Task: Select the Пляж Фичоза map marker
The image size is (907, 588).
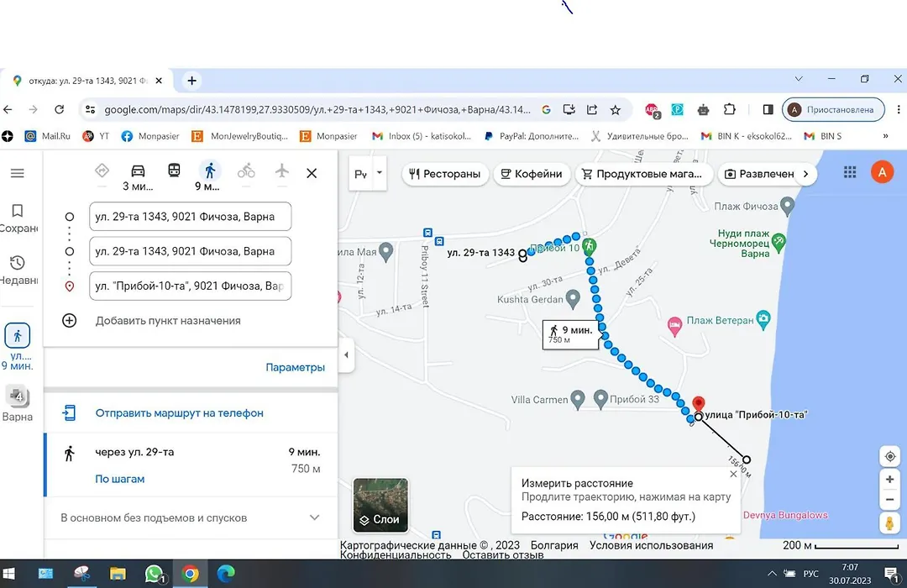Action: coord(787,206)
